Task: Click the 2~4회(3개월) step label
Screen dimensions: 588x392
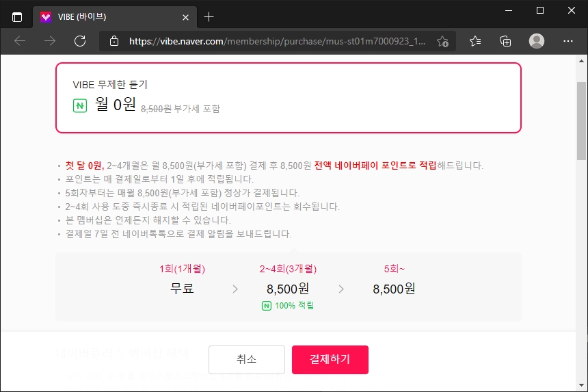Action: tap(288, 269)
